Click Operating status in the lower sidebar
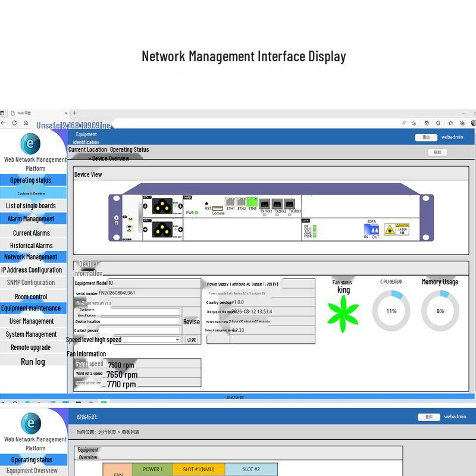 [33, 459]
